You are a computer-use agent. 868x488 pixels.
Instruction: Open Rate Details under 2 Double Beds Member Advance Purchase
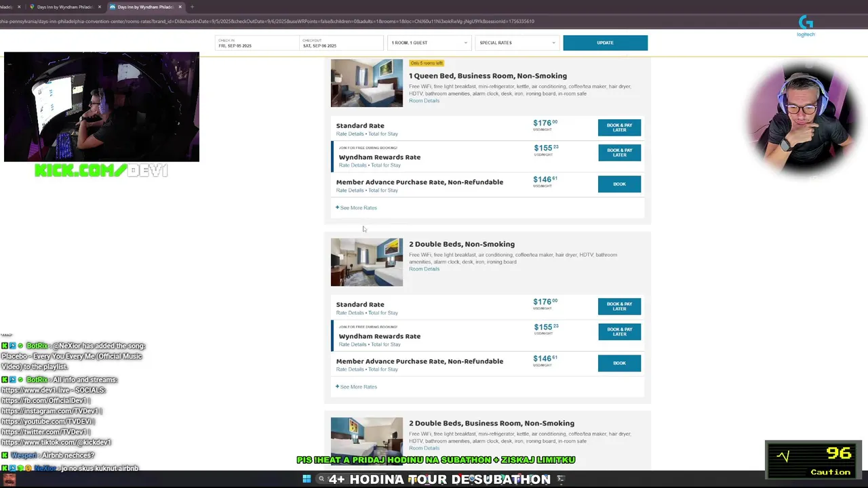pyautogui.click(x=350, y=369)
